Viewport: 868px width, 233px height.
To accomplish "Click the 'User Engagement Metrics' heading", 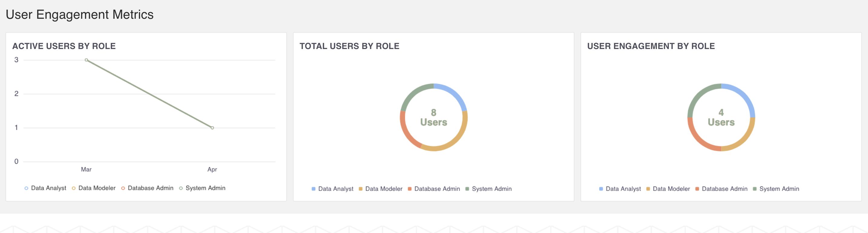I will (x=80, y=15).
